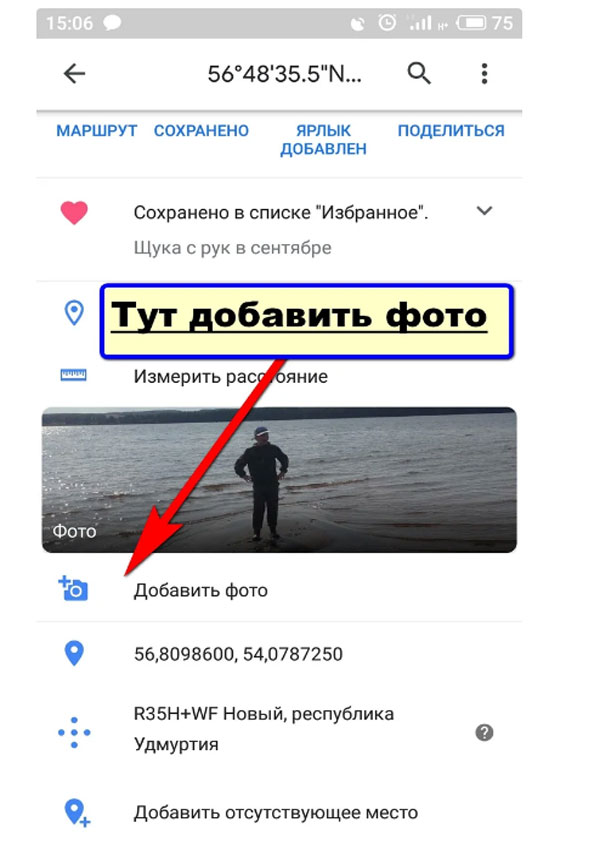Toggle the СОХРАНЕНО saved state
600x850 pixels.
(201, 131)
